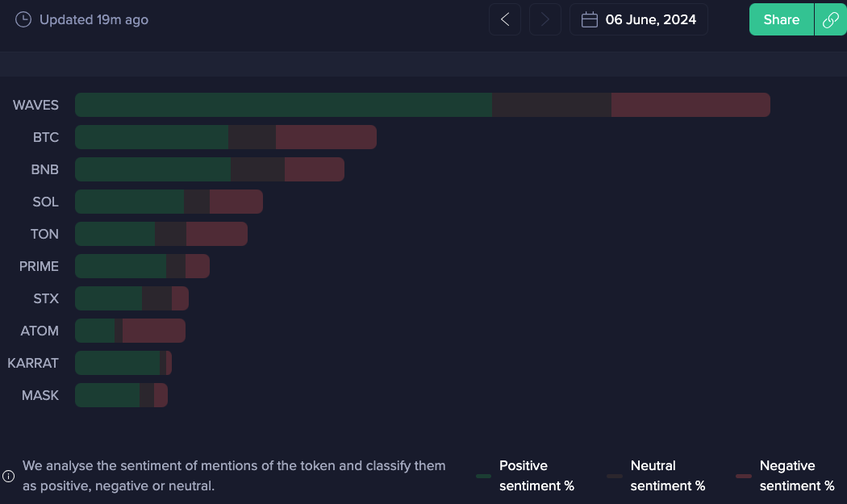
Task: Click the ATOM label
Action: [x=40, y=331]
